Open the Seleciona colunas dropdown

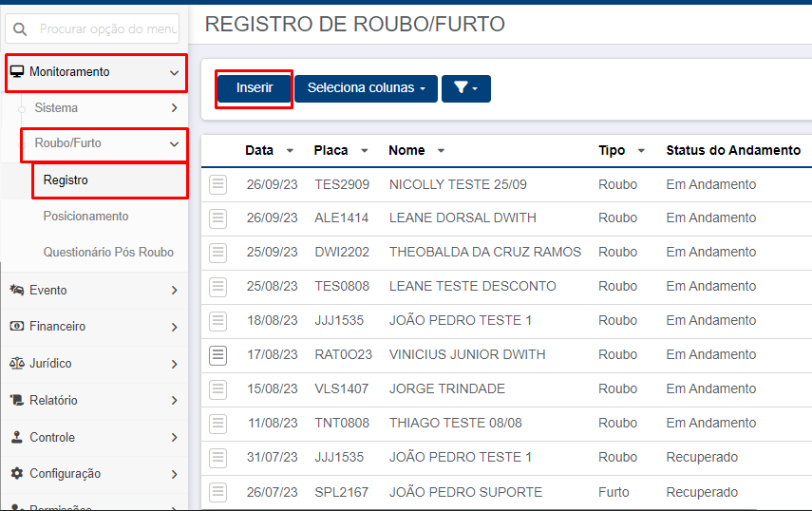[x=367, y=88]
